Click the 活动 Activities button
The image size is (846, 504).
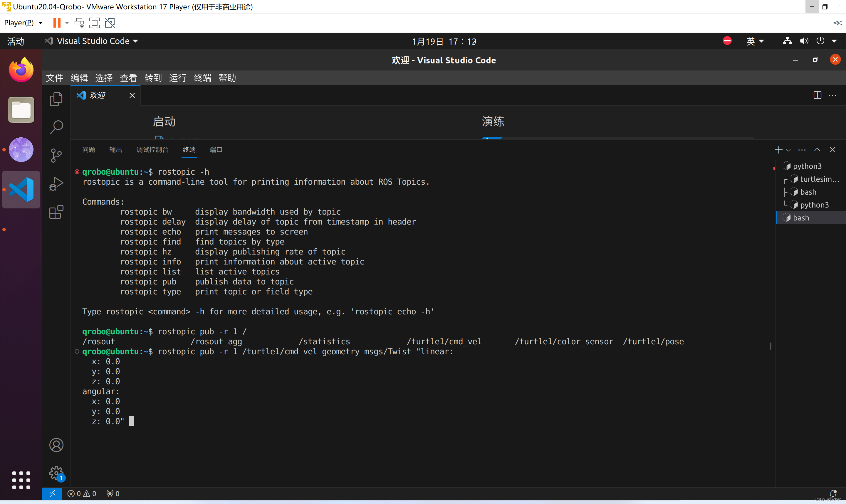[x=16, y=41]
